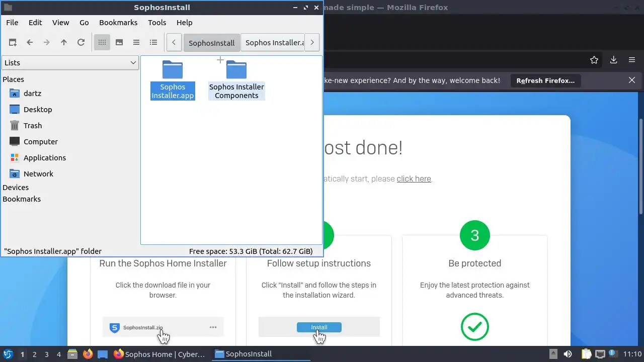The image size is (644, 362).
Task: Open the Help menu
Action: pyautogui.click(x=185, y=23)
